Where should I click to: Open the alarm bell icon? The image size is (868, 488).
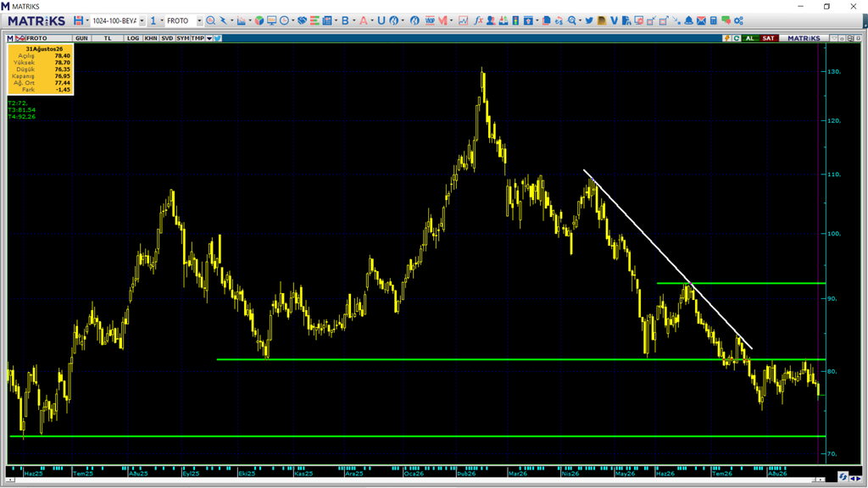point(688,20)
